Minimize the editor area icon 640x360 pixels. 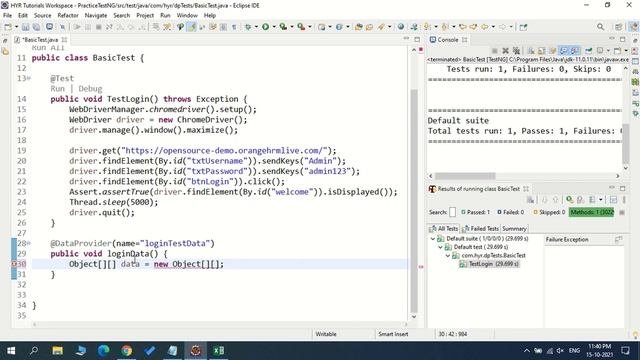pos(406,39)
